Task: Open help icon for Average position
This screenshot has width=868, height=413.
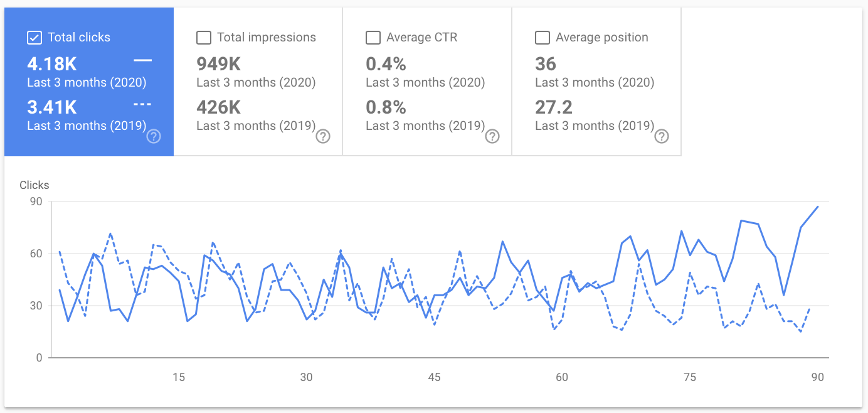Action: (x=662, y=136)
